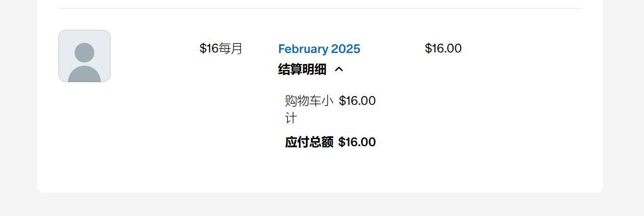This screenshot has height=216, width=644.
Task: Collapse the 结算明细 chevron arrow
Action: 339,69
